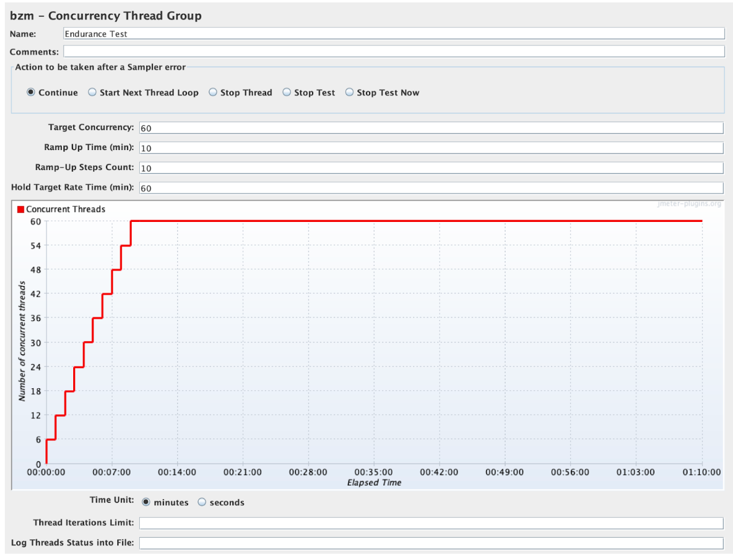Open the jmeter-plugins.org watermark link
This screenshot has height=560, width=733.
tap(689, 204)
